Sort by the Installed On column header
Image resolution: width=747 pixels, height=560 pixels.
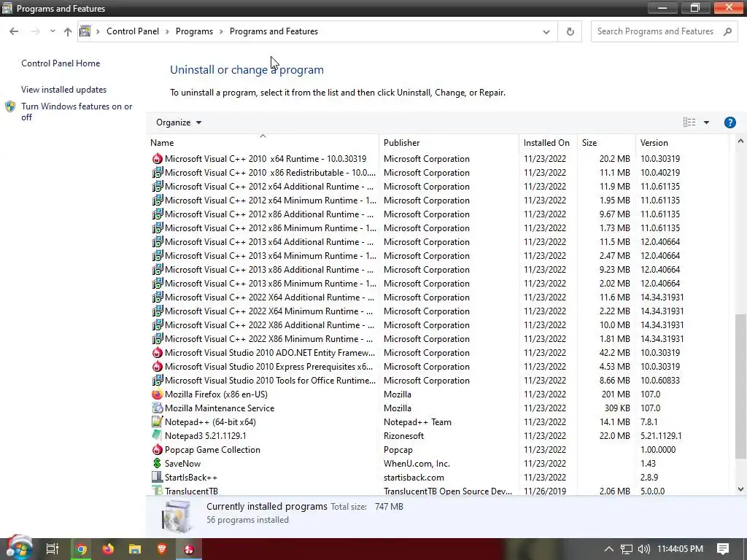pos(548,142)
